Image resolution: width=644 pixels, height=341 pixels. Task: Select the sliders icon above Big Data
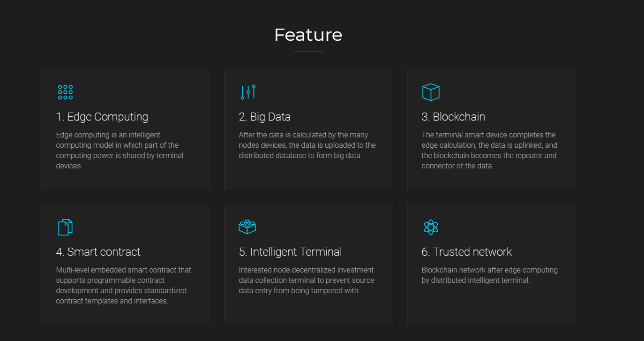pos(248,92)
